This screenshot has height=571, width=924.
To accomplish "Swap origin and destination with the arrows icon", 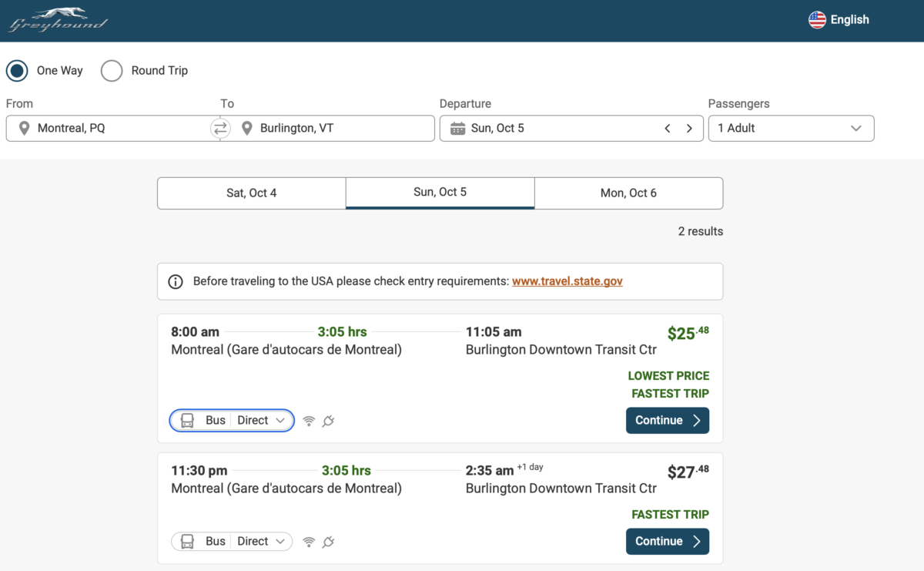I will [220, 129].
